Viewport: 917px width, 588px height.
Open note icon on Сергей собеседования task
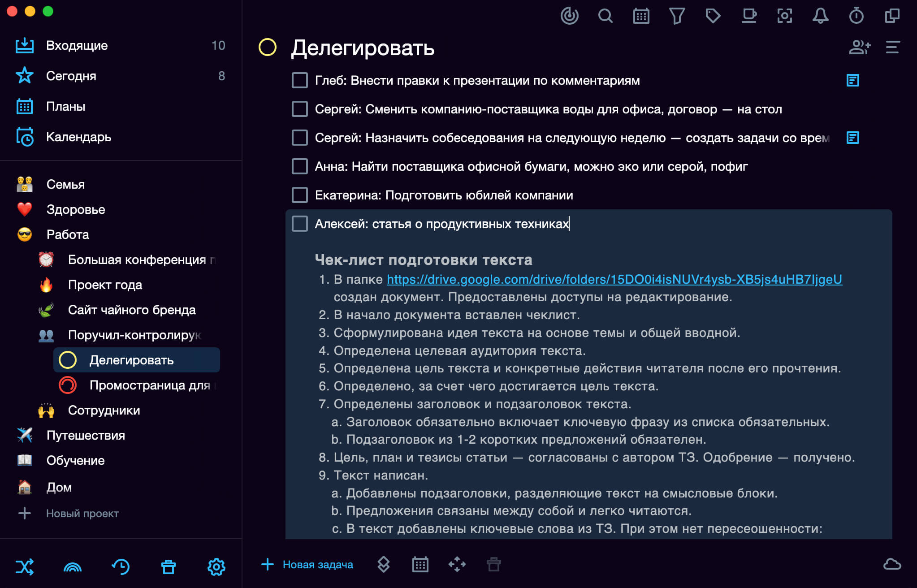click(852, 138)
